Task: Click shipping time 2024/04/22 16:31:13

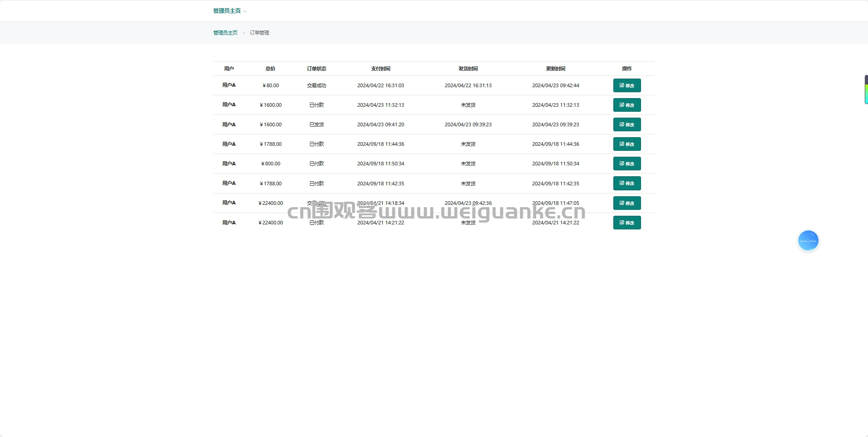Action: point(468,85)
